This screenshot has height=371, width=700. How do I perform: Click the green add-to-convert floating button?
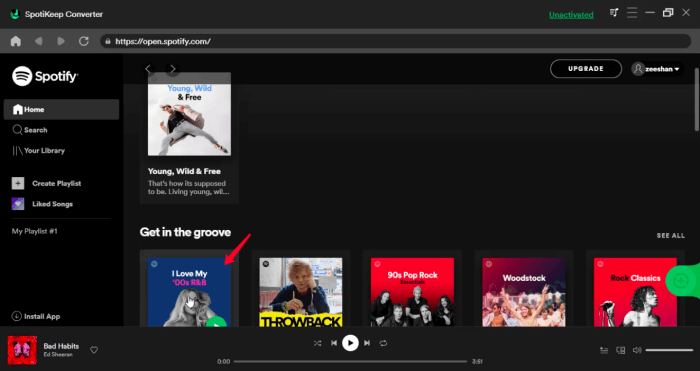point(680,281)
